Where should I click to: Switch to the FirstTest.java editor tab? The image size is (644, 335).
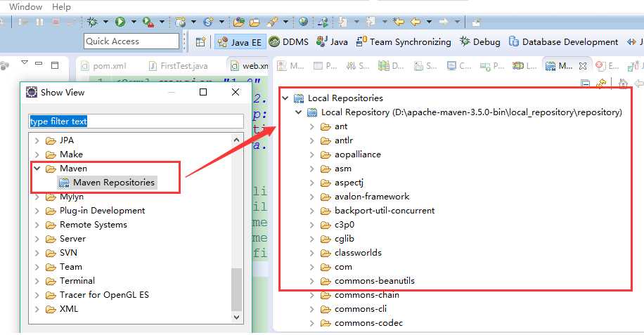179,65
